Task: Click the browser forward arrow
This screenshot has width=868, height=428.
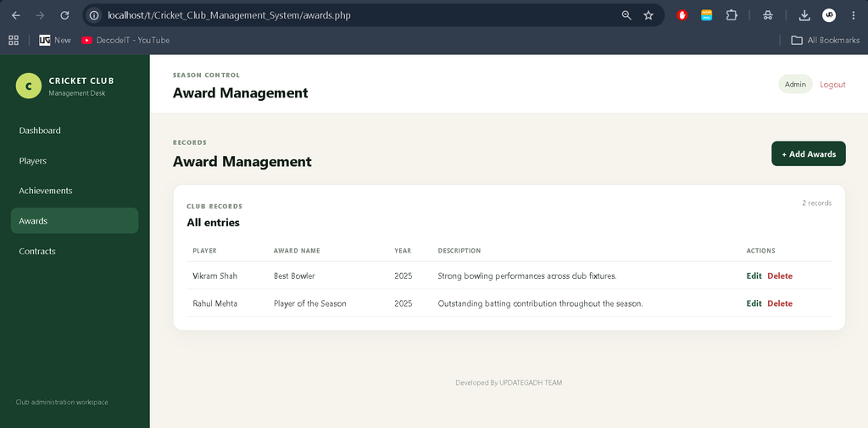Action: pos(40,15)
